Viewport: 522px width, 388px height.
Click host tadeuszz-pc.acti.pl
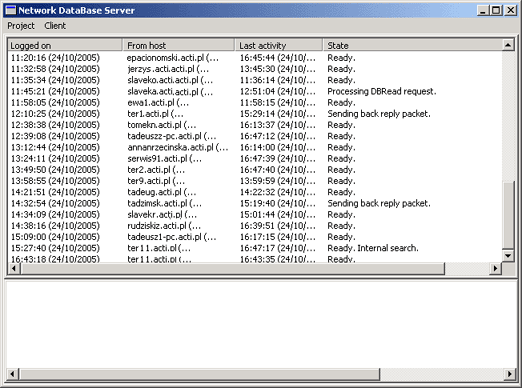point(172,136)
